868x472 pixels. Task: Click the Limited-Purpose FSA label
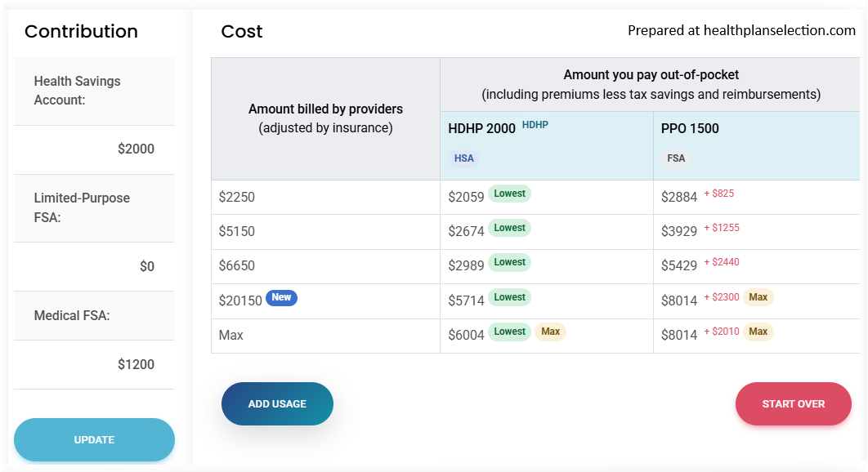click(x=82, y=207)
